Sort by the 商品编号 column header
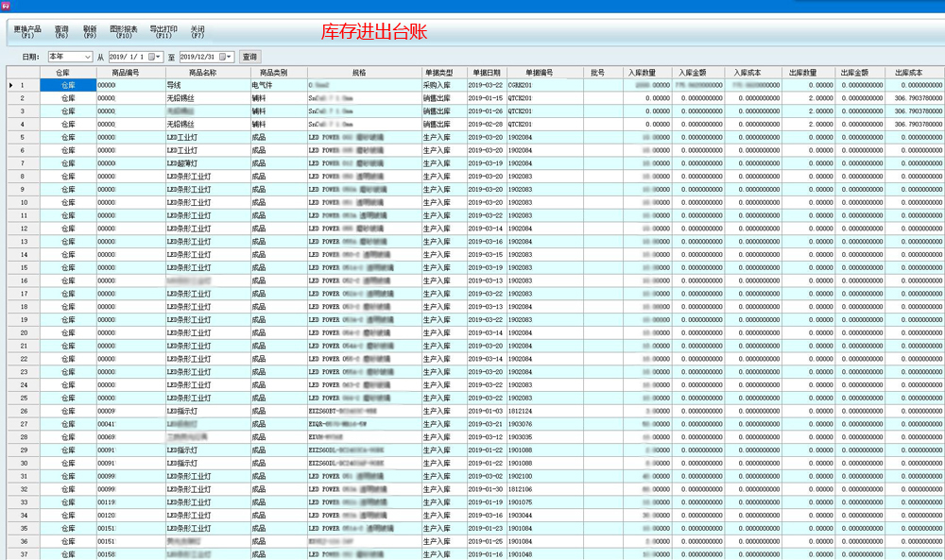This screenshot has height=560, width=945. pos(130,73)
